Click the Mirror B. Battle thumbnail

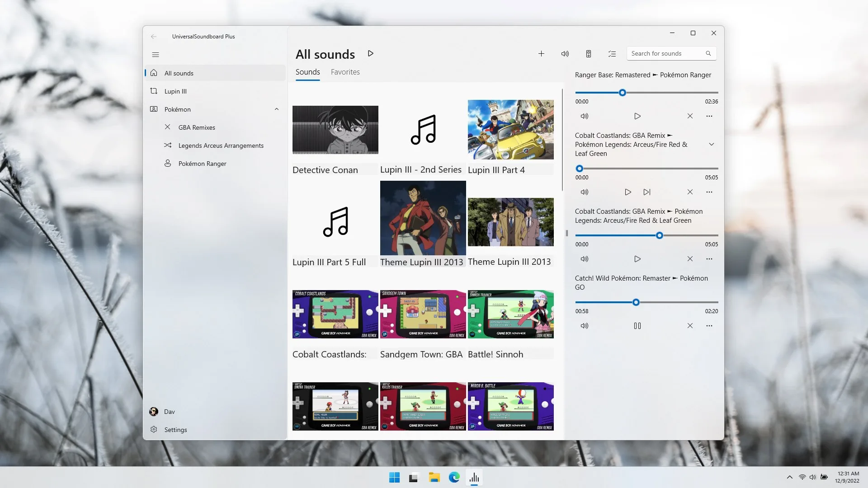point(510,406)
